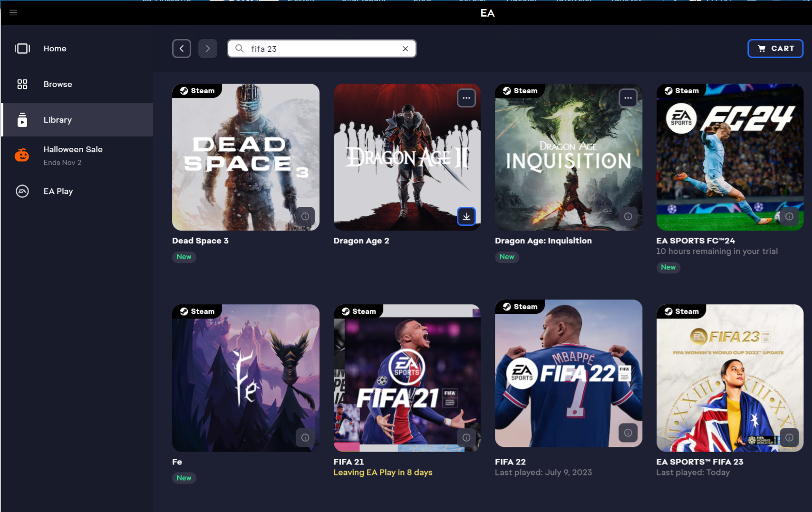The width and height of the screenshot is (812, 512).
Task: Click the Steam badge on Dead Space 3
Action: point(197,91)
